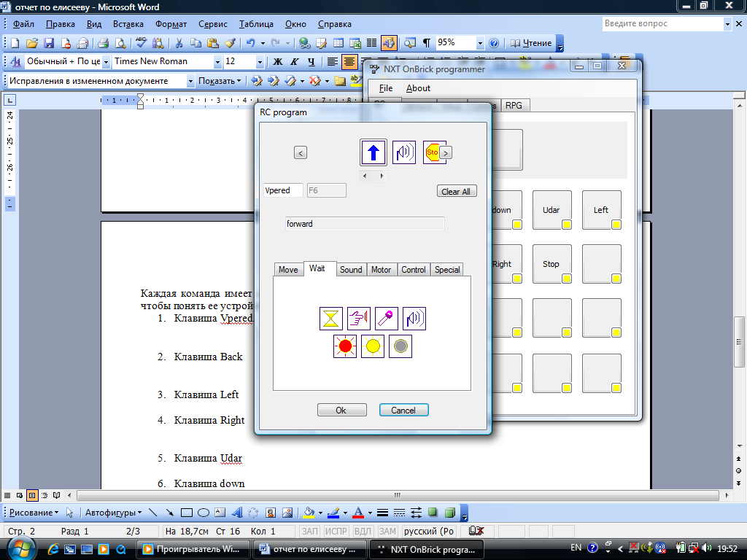
Task: Open print preview with the magnifier page icon
Action: pos(120,43)
